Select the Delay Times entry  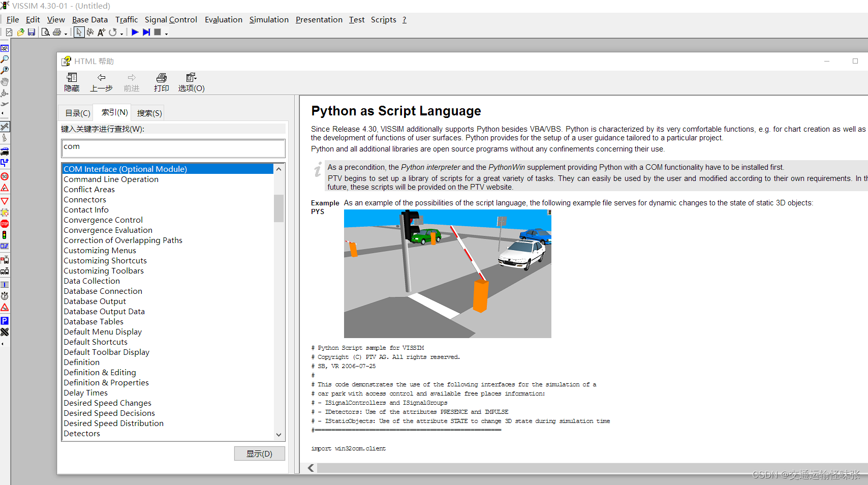(86, 392)
